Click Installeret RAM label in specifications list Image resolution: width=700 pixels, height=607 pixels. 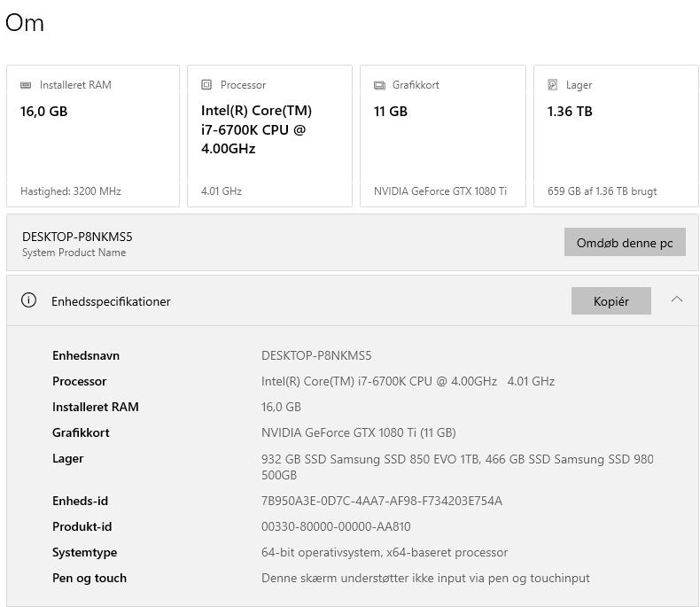(x=96, y=407)
